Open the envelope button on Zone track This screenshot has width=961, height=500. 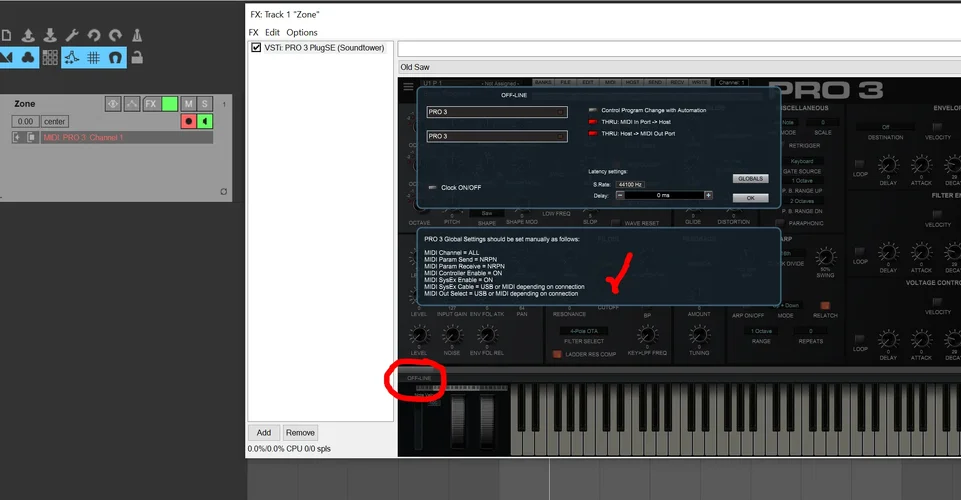(x=132, y=104)
